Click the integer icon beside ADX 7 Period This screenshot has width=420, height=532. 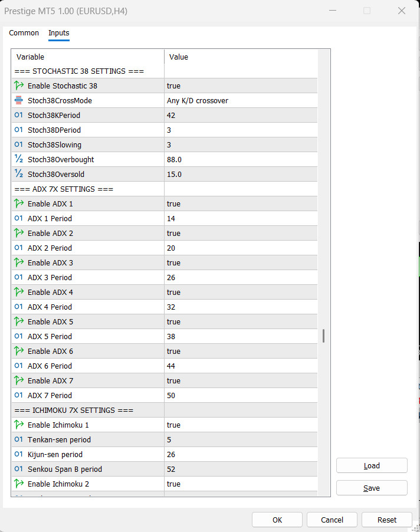[19, 395]
